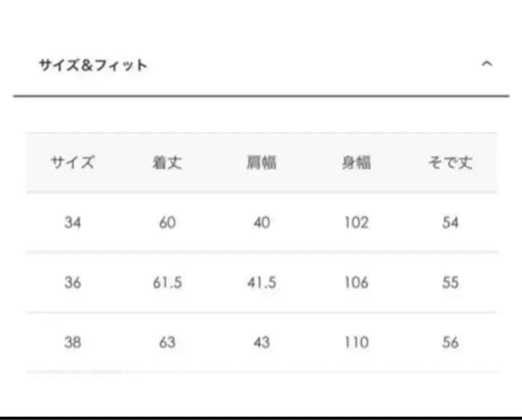Select size 34 in the table
The height and width of the screenshot is (420, 522).
(x=72, y=223)
